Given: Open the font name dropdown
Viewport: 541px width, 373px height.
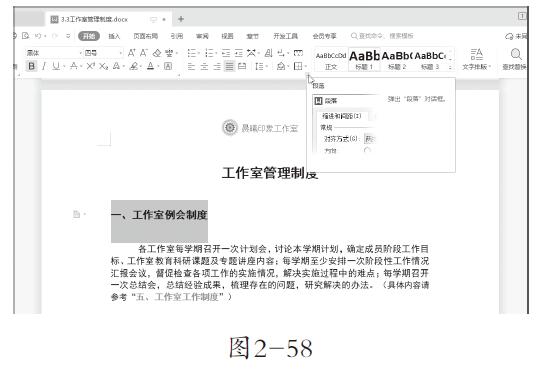Looking at the screenshot, I should tap(54, 53).
